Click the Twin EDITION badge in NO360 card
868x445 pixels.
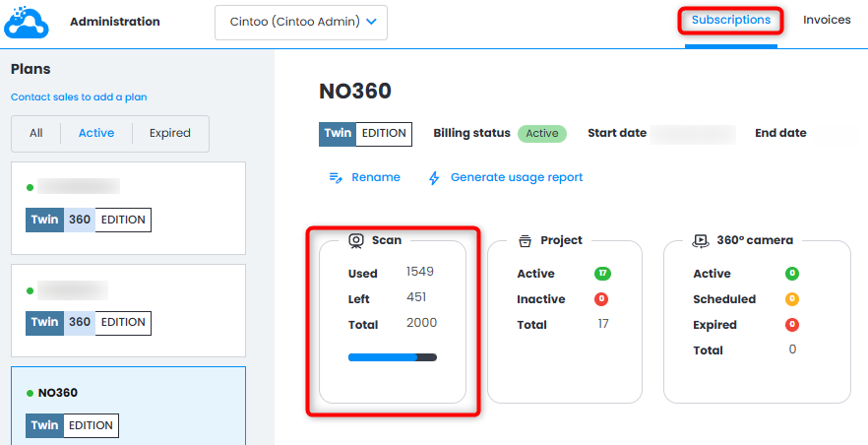click(x=72, y=425)
